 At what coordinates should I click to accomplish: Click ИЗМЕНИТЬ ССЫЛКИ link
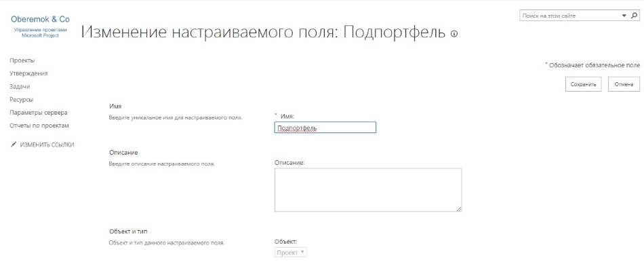coord(47,145)
